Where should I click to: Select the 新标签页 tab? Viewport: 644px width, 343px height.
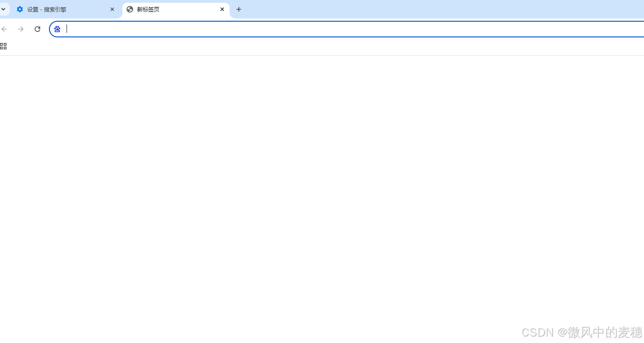tap(176, 10)
